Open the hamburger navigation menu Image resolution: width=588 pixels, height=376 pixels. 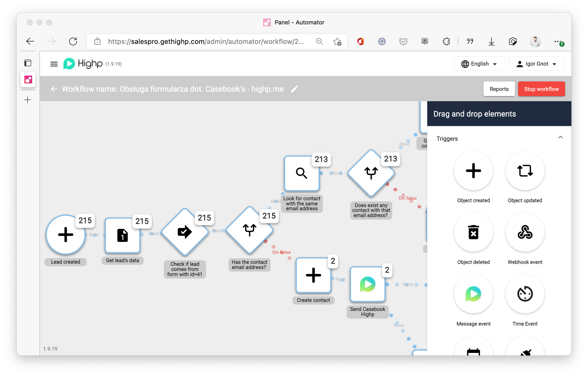pyautogui.click(x=54, y=64)
